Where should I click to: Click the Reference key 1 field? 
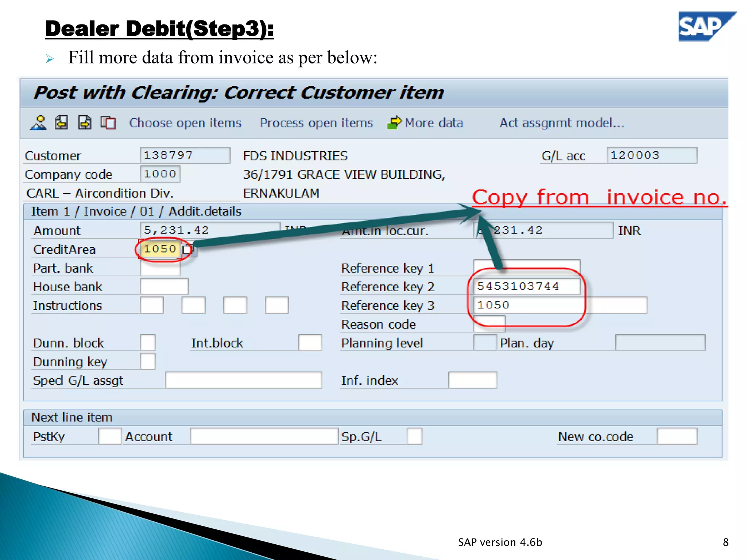point(527,268)
